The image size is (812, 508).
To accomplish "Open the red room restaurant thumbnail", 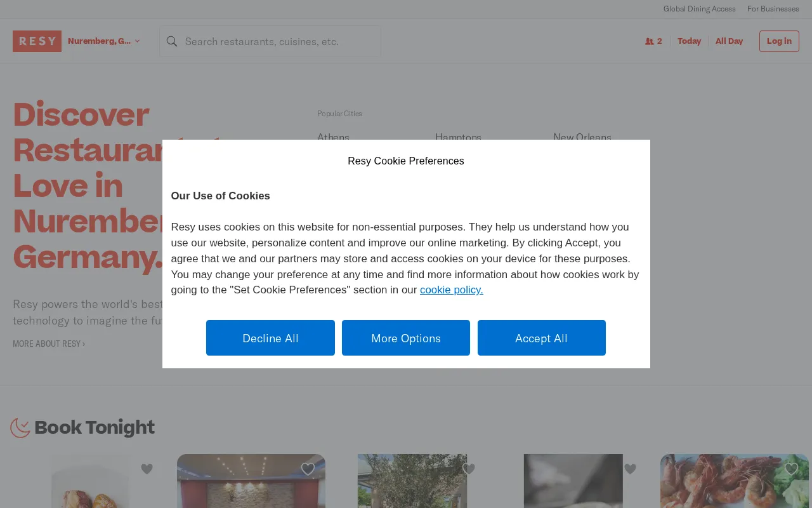I will click(x=251, y=481).
